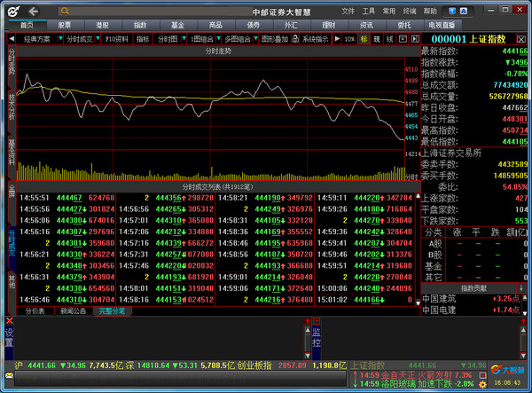Click the toolbar scroll-left arrow
Screen dimensions: 532x393
point(12,39)
